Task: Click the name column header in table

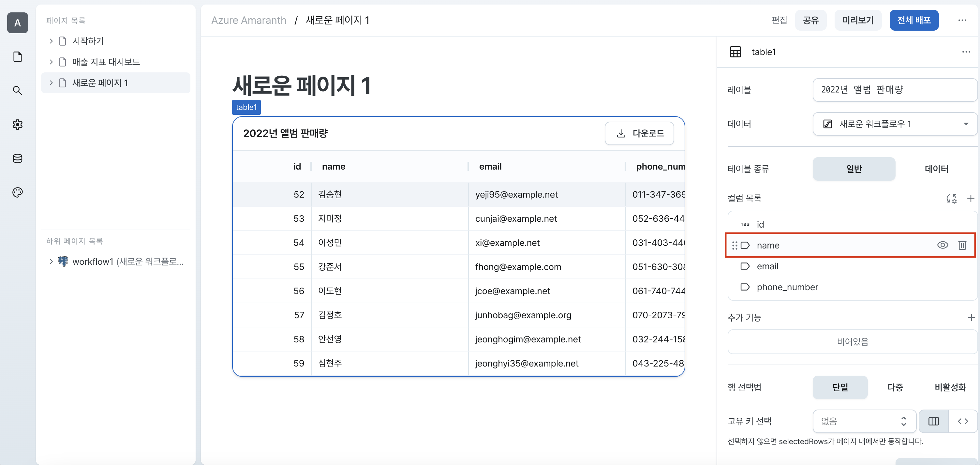Action: [x=390, y=166]
